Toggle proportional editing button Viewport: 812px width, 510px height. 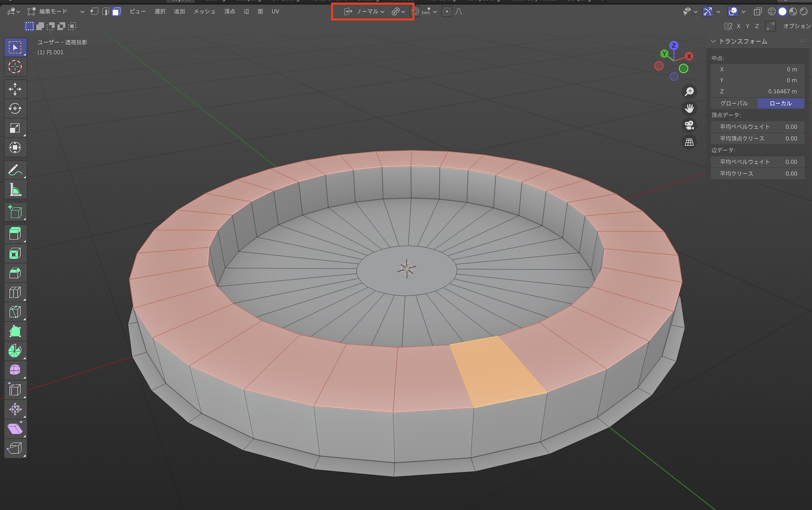click(x=447, y=12)
